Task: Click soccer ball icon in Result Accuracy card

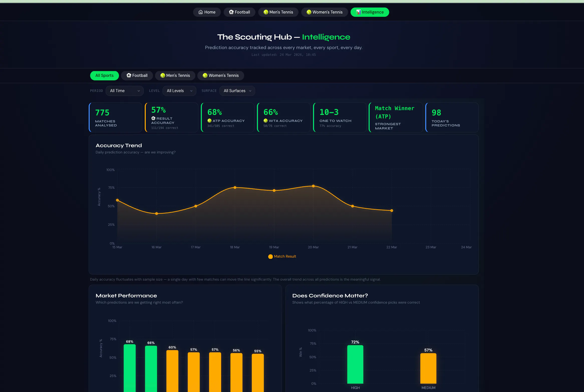Action: coord(153,118)
